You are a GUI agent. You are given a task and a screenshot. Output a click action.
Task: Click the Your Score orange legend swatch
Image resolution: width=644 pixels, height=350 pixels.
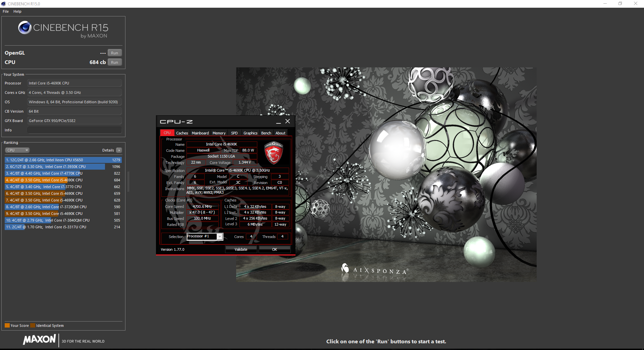[7, 326]
